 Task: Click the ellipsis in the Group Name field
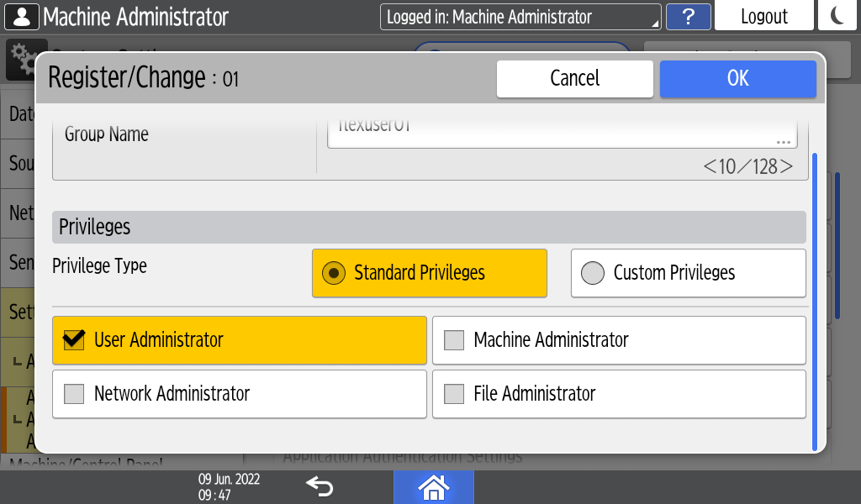coord(783,140)
